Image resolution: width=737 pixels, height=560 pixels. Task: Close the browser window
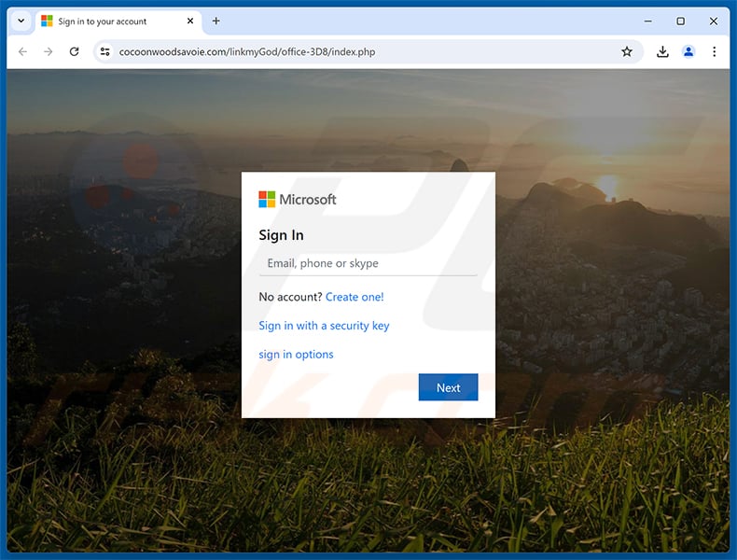(x=714, y=21)
